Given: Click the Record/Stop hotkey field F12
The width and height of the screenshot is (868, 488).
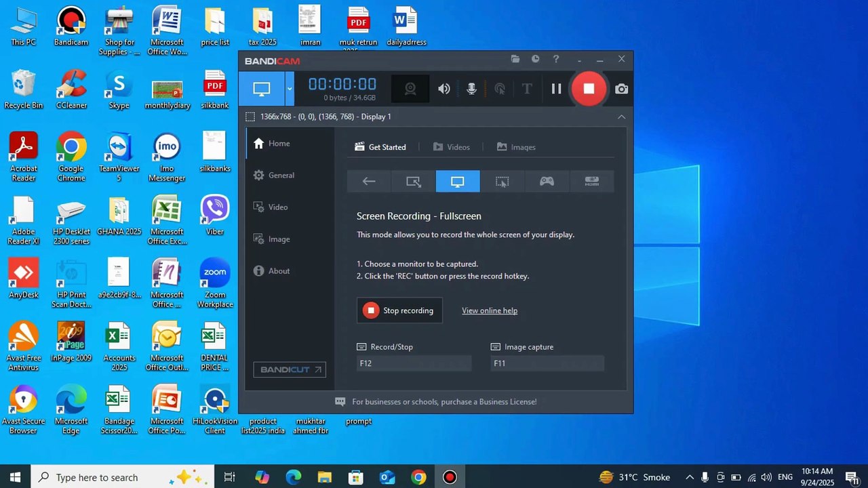Looking at the screenshot, I should click(x=414, y=363).
